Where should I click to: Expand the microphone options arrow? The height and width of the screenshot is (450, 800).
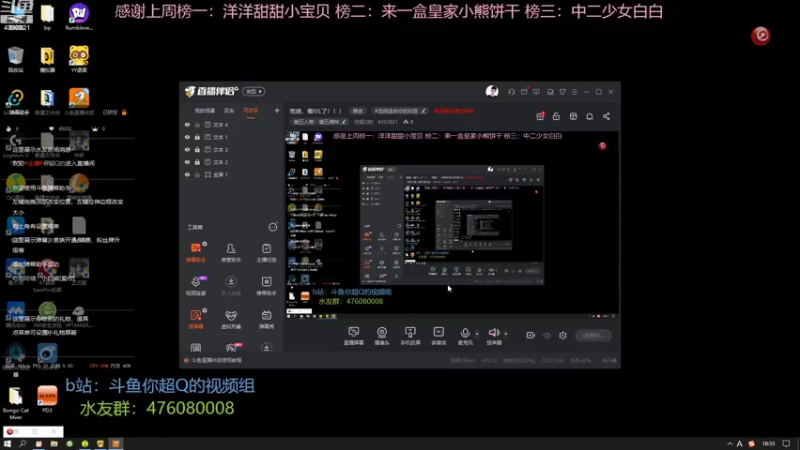pos(477,334)
